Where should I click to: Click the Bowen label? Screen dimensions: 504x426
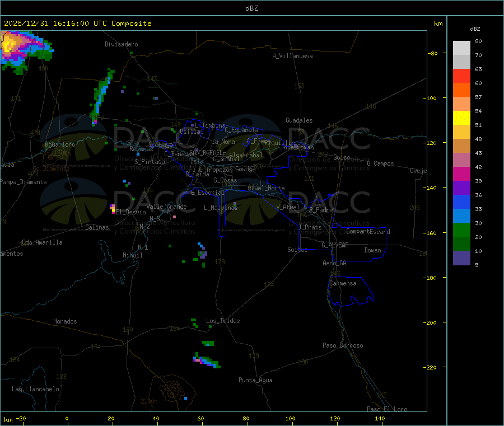(372, 250)
